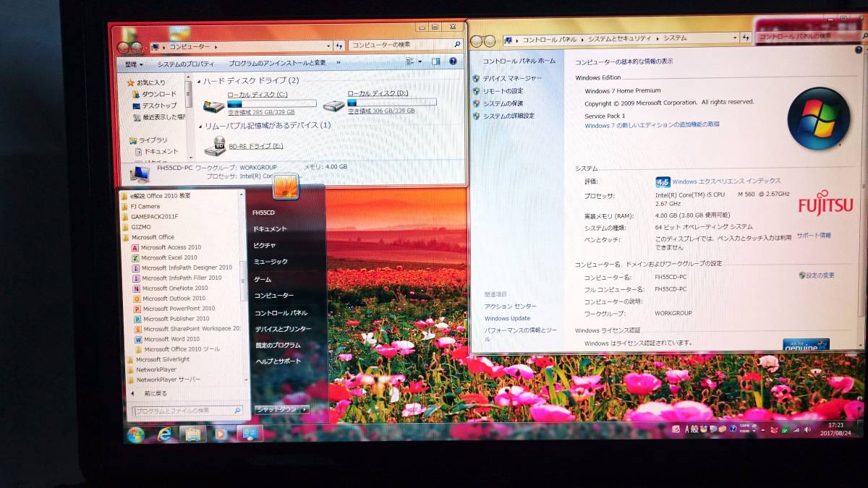Open ヘルプとサポート from Start menu
The width and height of the screenshot is (868, 488).
coord(278,361)
